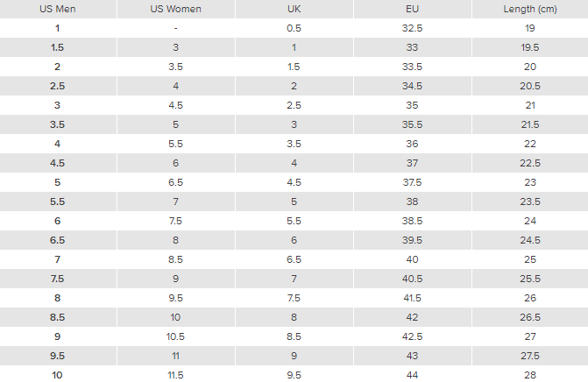Select US Women size 10.5 cell

176,336
